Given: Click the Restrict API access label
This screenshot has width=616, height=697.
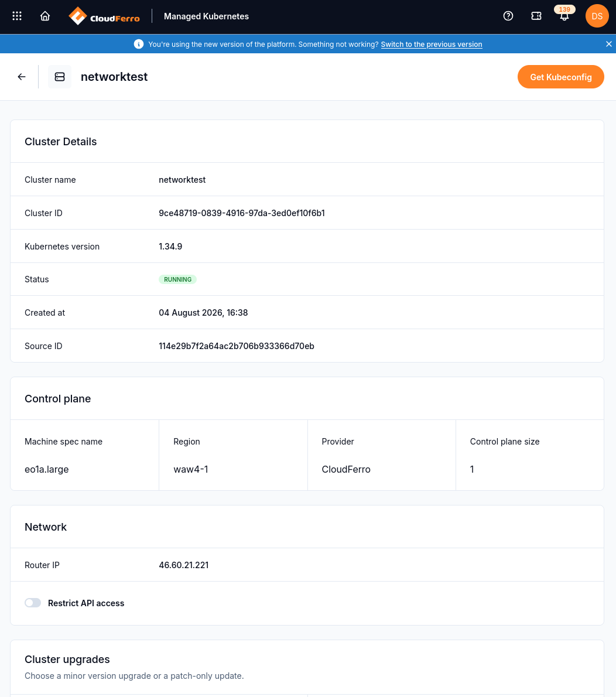Looking at the screenshot, I should [86, 603].
